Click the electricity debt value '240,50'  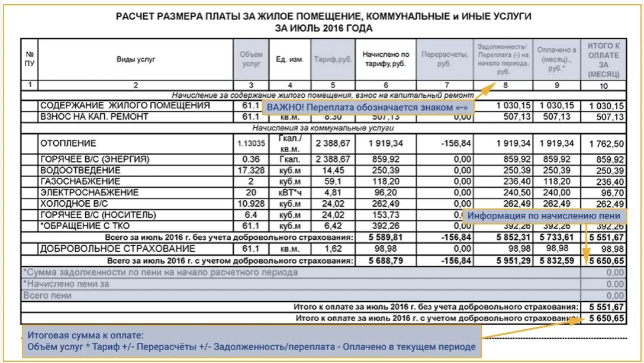[x=517, y=193]
